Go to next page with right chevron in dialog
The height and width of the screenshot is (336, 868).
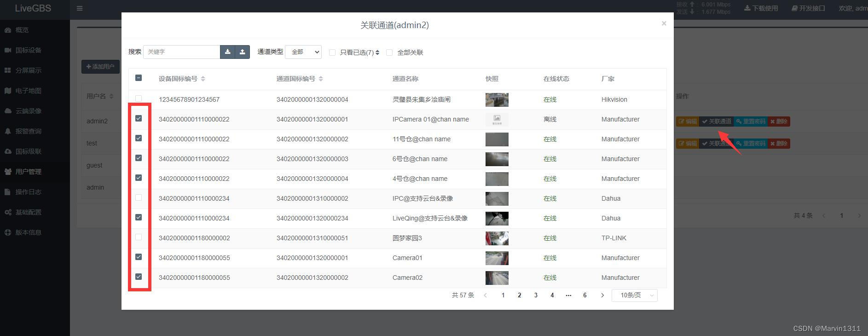pos(602,295)
